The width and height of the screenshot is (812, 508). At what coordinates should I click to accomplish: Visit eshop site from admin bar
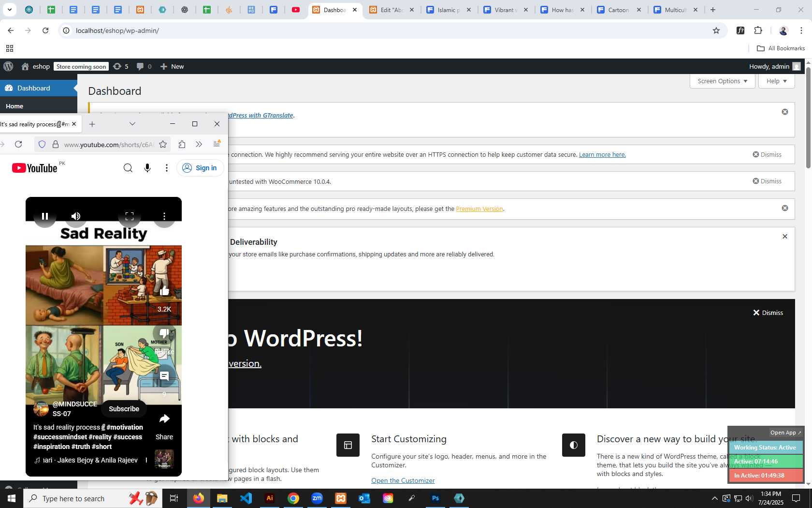pyautogui.click(x=36, y=66)
